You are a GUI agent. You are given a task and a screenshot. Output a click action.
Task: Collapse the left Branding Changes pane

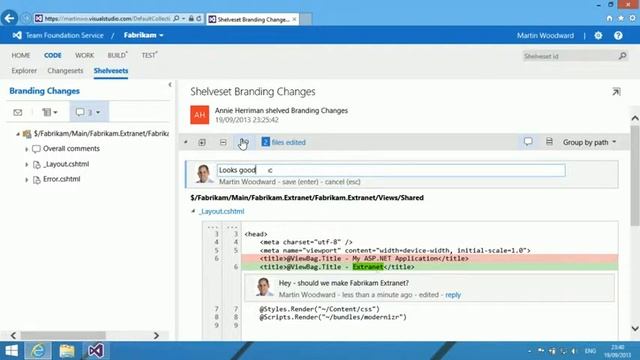pyautogui.click(x=170, y=84)
